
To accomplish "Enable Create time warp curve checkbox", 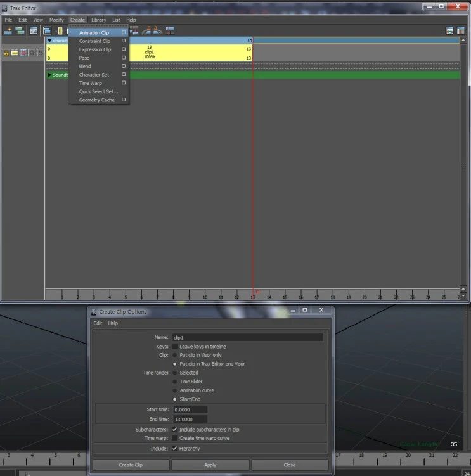I will click(x=174, y=438).
